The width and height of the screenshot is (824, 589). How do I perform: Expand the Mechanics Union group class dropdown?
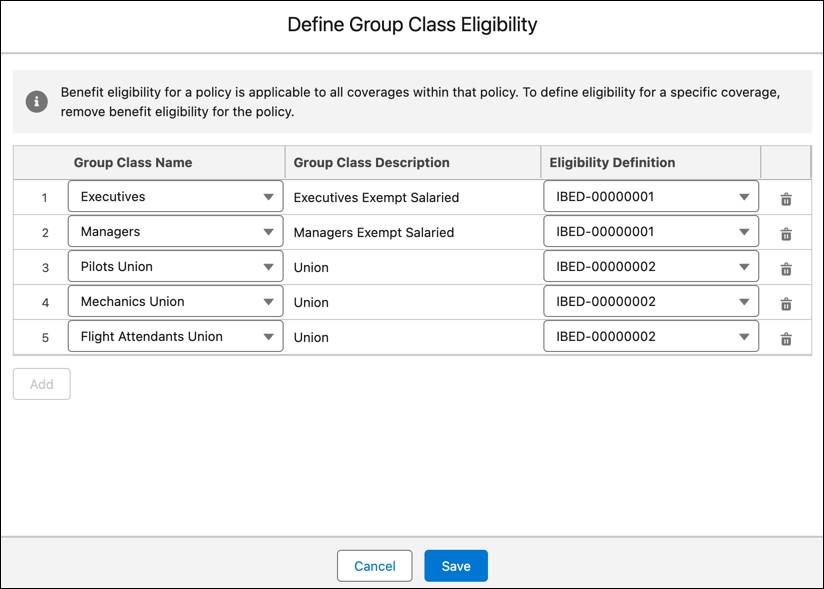click(x=176, y=301)
